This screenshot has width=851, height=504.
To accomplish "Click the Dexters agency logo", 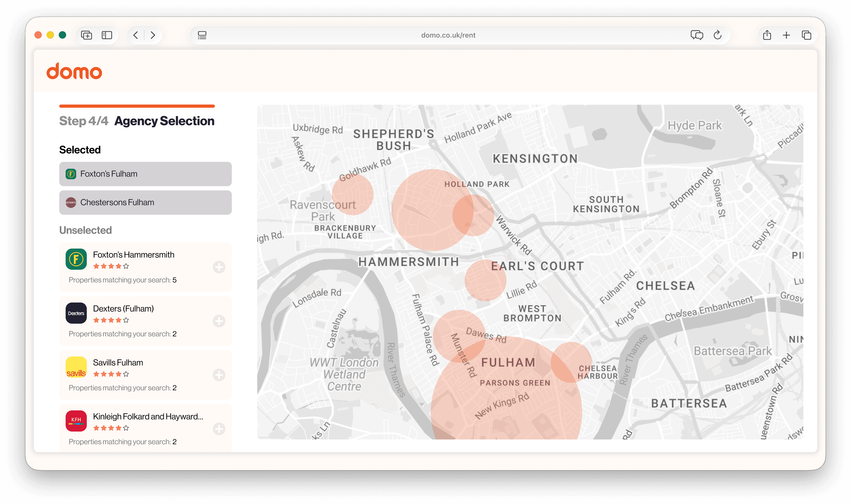I will click(x=76, y=313).
